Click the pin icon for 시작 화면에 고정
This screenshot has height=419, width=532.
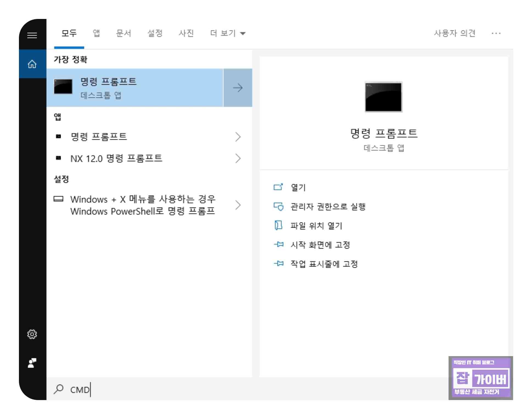279,245
